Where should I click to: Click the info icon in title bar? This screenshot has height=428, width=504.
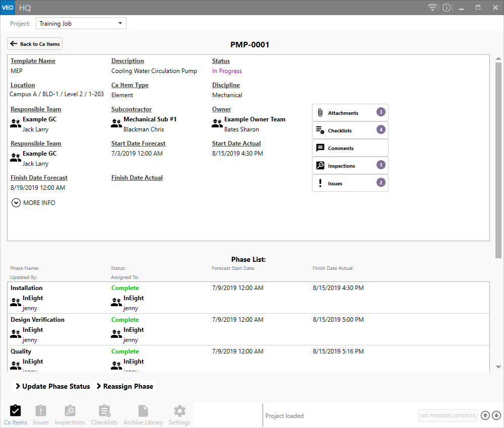coord(447,8)
